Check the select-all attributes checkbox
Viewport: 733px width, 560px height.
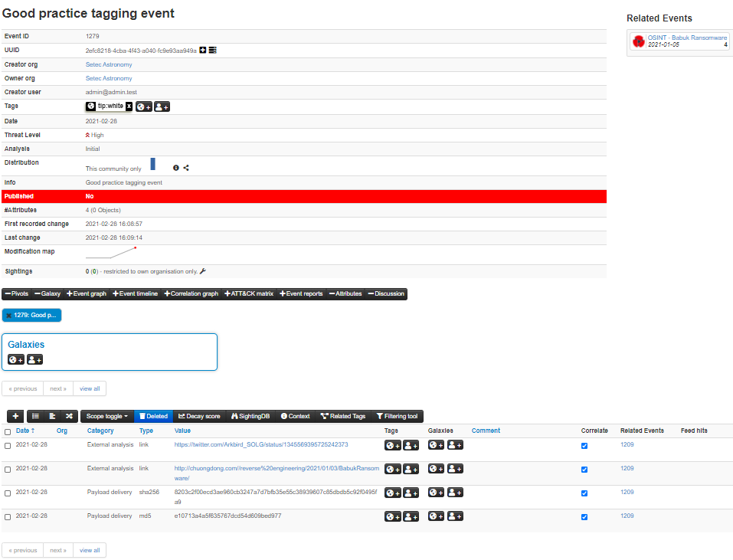click(8, 432)
